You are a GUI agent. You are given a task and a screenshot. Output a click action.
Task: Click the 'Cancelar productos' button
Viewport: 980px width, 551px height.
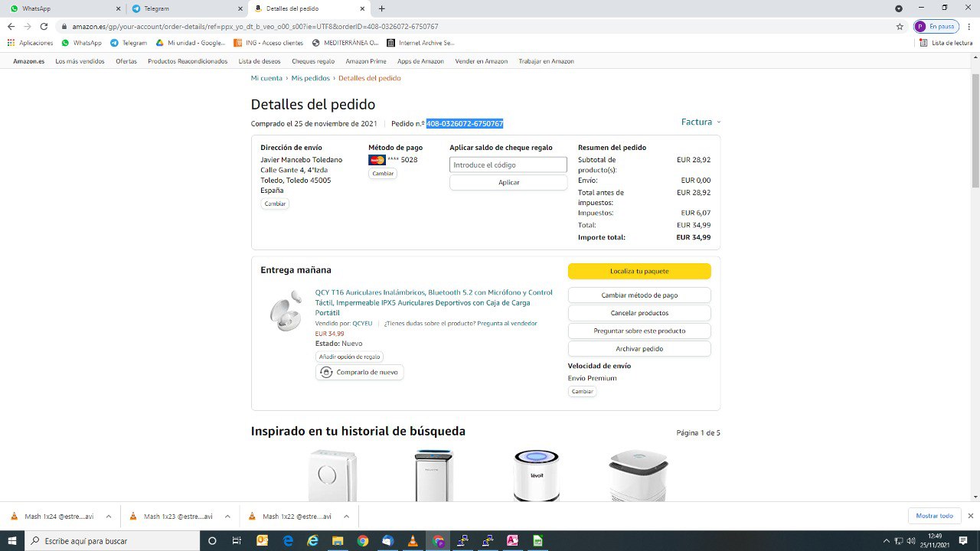639,313
